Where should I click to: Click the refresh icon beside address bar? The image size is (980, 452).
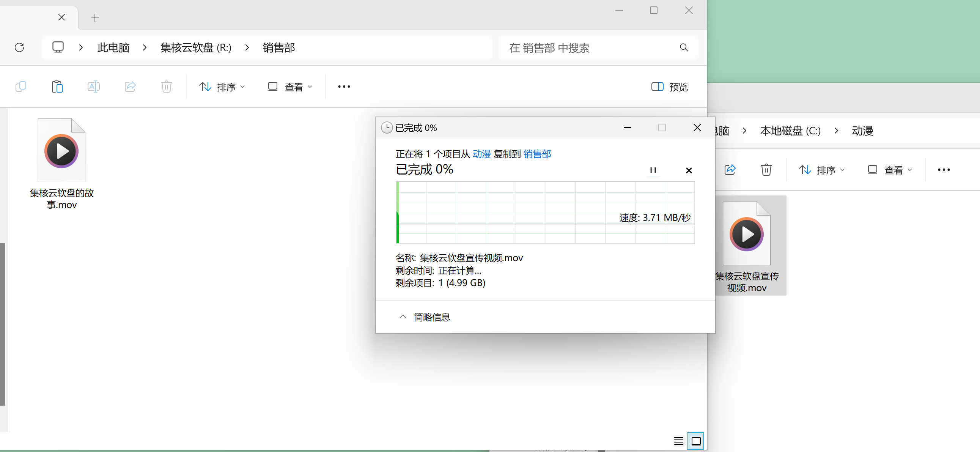[x=19, y=47]
